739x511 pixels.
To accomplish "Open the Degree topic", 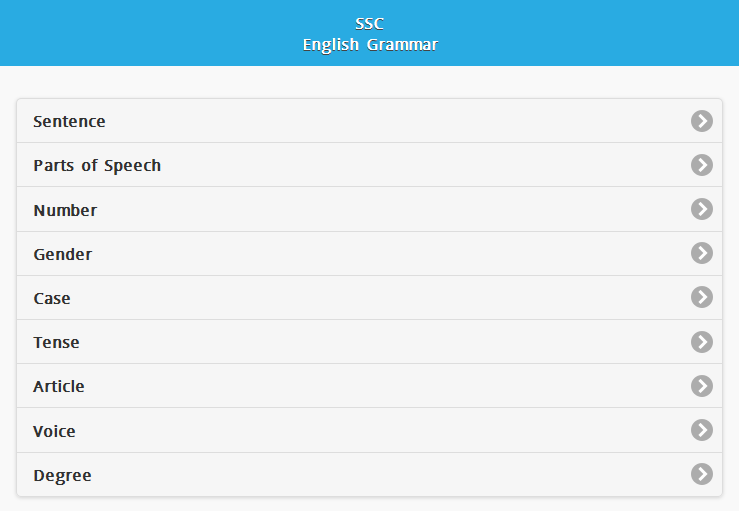I will coord(62,475).
